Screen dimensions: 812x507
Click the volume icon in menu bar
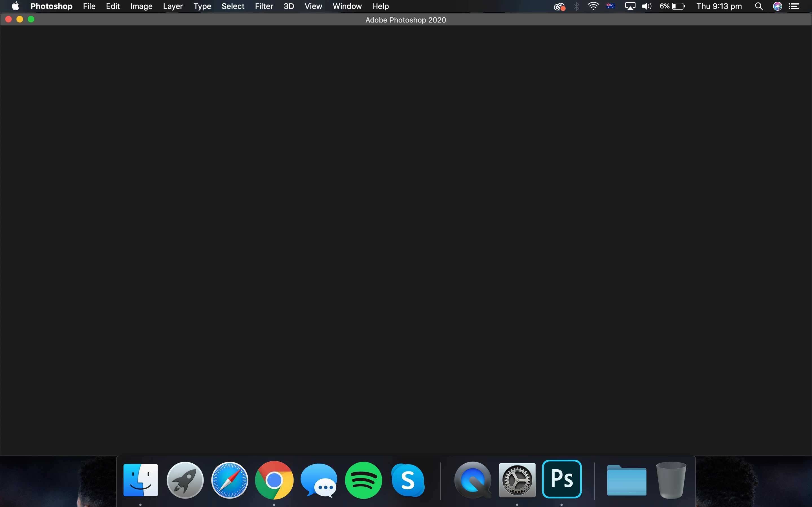[x=646, y=6]
